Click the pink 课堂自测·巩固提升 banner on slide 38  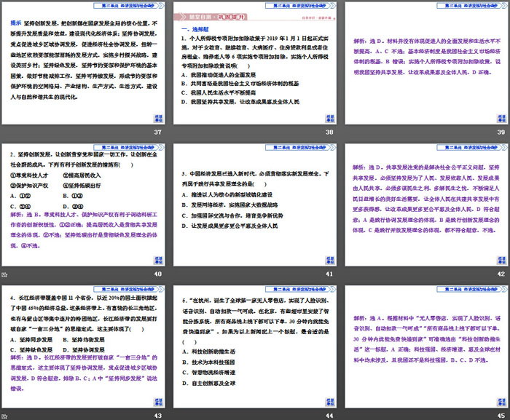click(208, 16)
